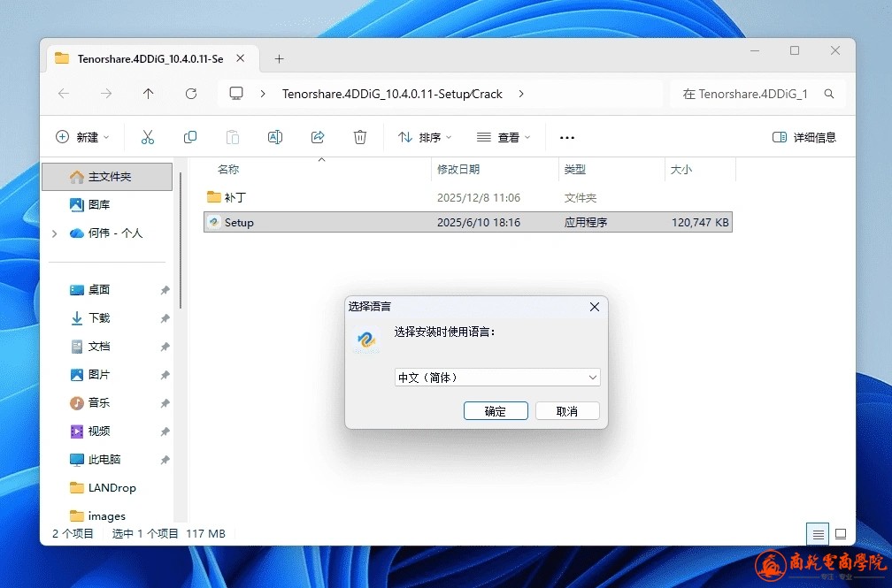Screen dimensions: 892x588
Task: Open the 新建 new item menu
Action: point(82,137)
